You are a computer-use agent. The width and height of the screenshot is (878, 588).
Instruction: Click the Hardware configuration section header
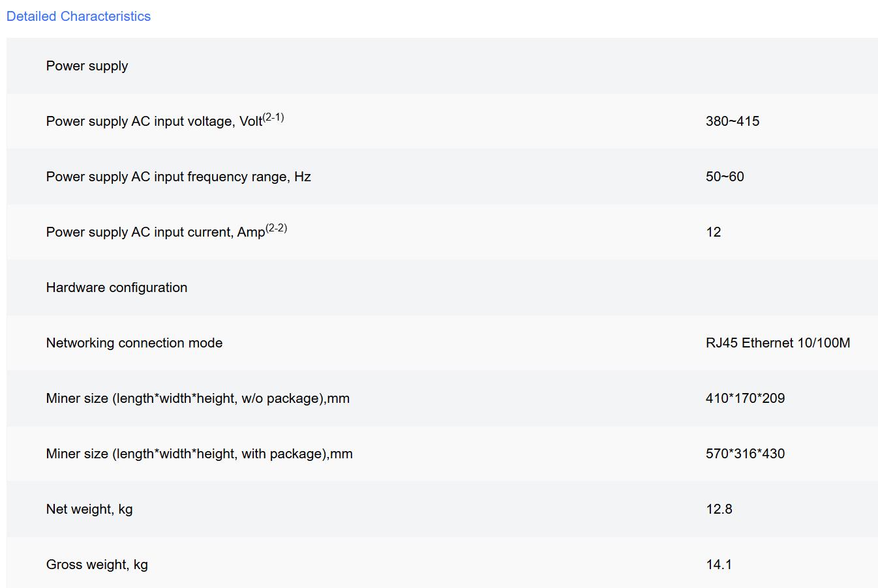116,287
